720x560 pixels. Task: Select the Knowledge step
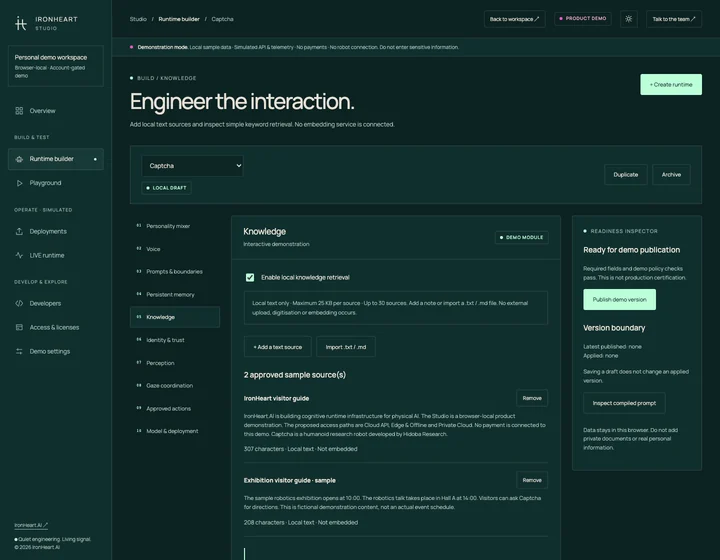(175, 317)
